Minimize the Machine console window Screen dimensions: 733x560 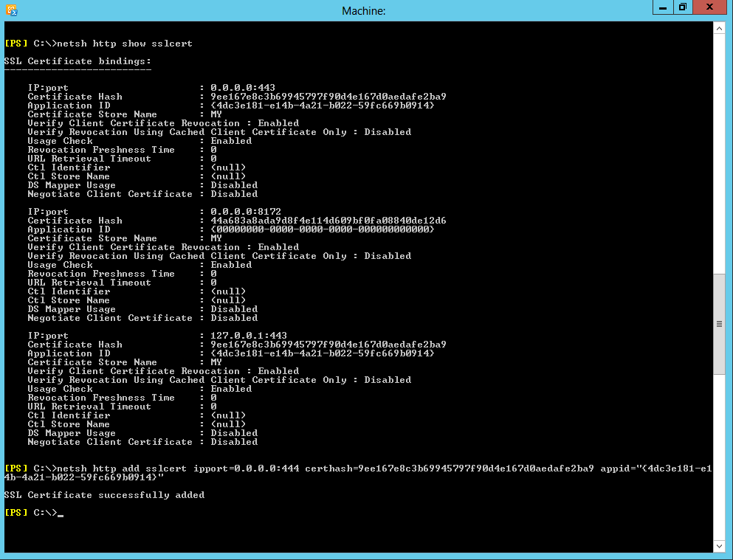pyautogui.click(x=663, y=7)
